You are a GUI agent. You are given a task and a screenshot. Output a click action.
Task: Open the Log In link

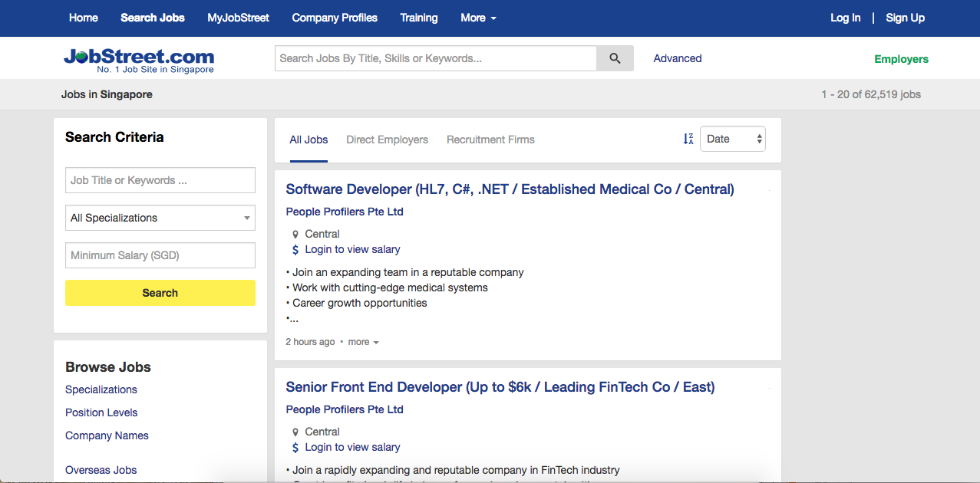click(x=845, y=18)
